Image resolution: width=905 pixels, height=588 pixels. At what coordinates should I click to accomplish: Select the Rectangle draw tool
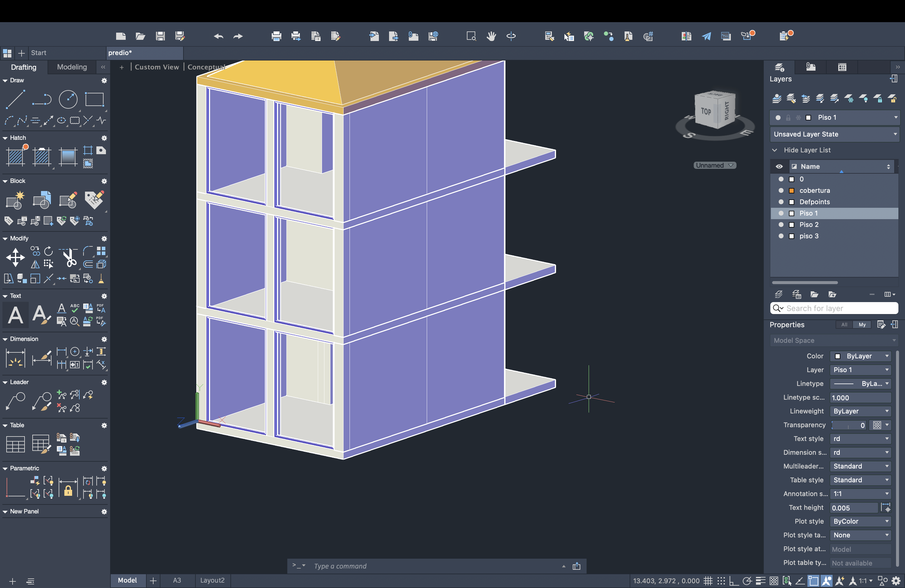94,99
